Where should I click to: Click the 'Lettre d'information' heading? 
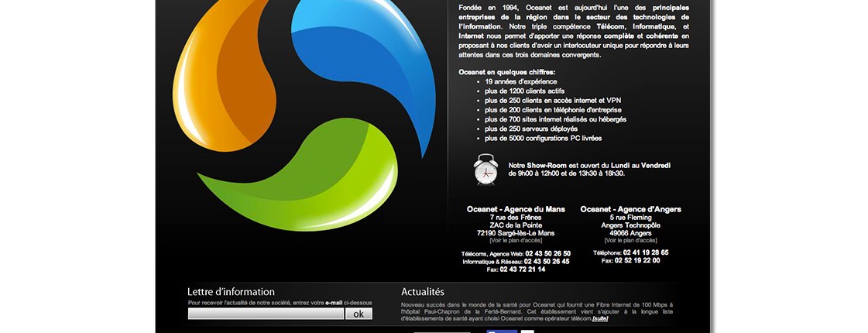tap(231, 291)
